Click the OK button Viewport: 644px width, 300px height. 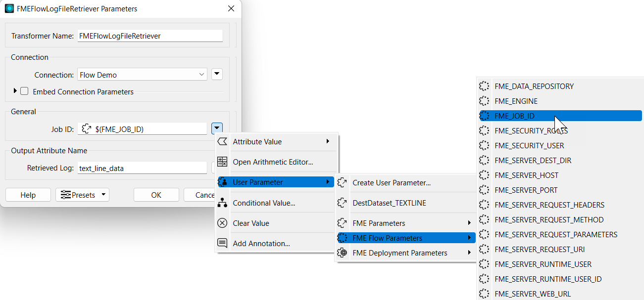click(x=156, y=195)
